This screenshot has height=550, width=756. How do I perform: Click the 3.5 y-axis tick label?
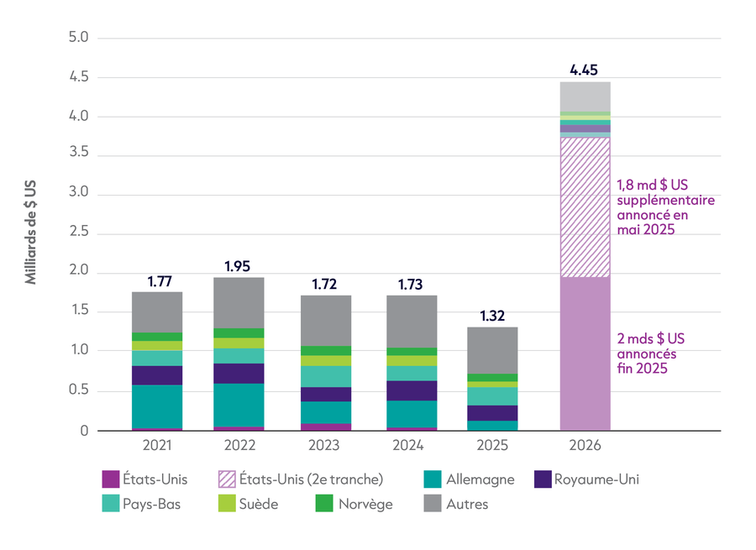pyautogui.click(x=79, y=152)
